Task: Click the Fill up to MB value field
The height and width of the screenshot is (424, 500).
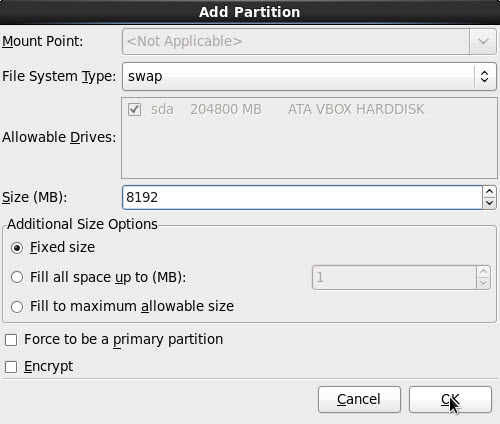Action: pos(394,277)
